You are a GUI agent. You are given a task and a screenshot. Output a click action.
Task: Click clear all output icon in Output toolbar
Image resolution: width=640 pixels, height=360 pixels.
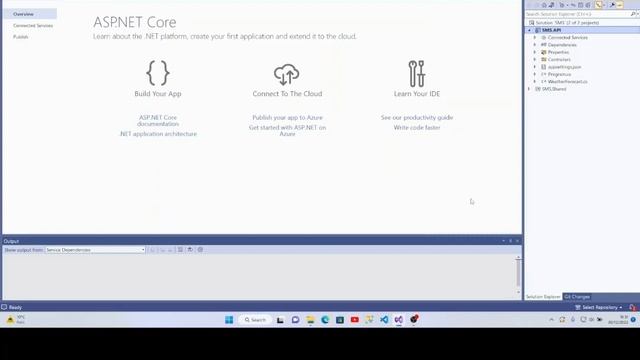[x=180, y=250]
